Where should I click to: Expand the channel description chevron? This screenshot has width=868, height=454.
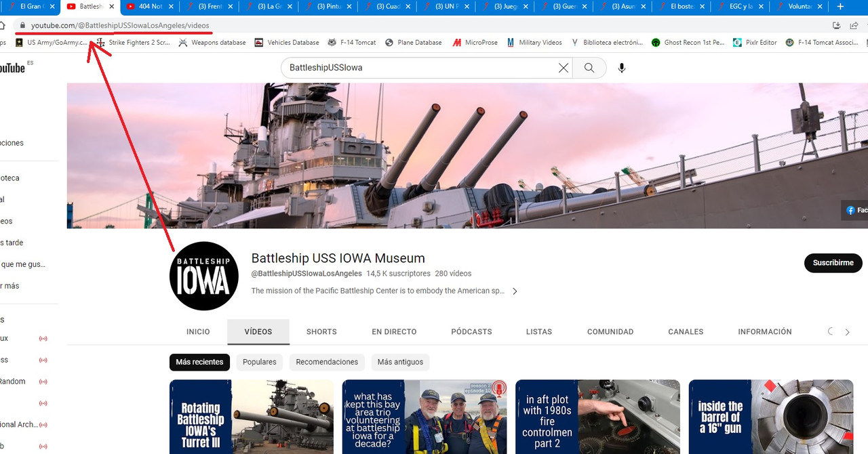[x=515, y=291]
